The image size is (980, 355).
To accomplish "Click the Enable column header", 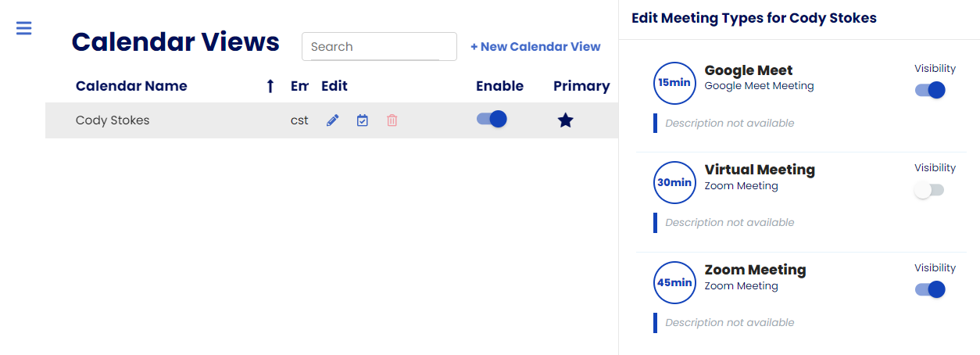I will 499,86.
